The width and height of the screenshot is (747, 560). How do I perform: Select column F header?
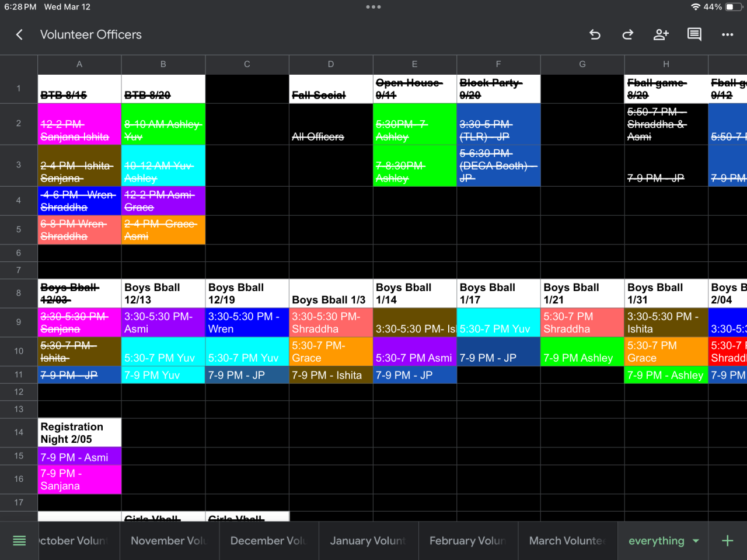[x=498, y=64]
